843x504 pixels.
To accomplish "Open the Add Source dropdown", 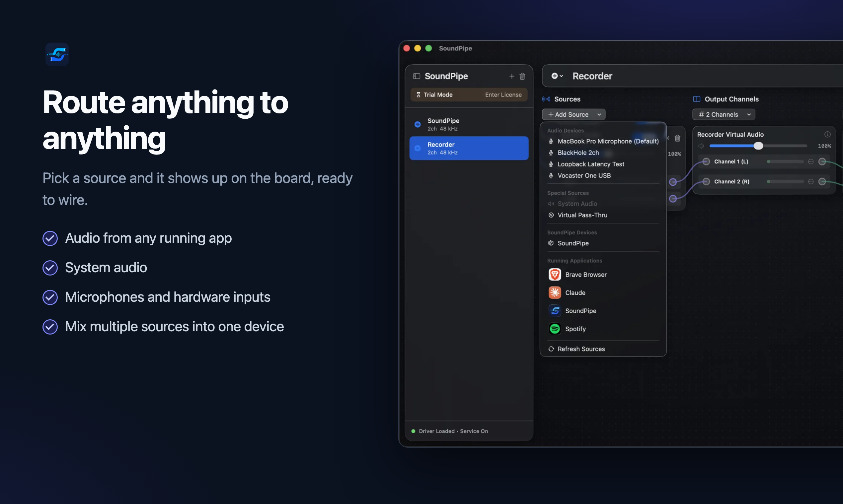I will (574, 114).
